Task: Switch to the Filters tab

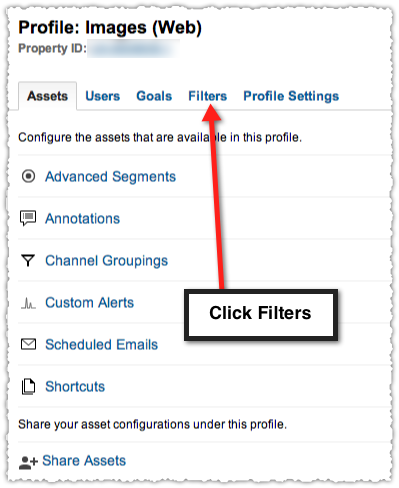Action: (208, 96)
